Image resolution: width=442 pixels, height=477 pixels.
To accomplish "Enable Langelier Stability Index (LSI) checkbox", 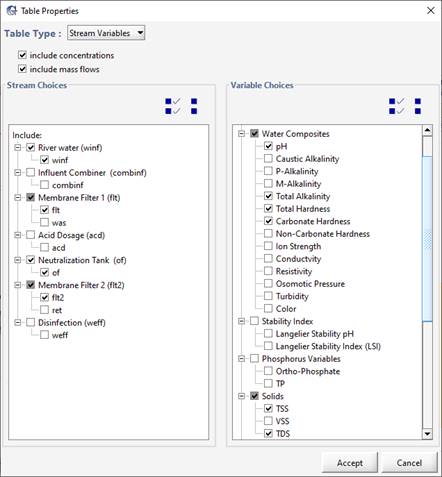I will point(268,346).
